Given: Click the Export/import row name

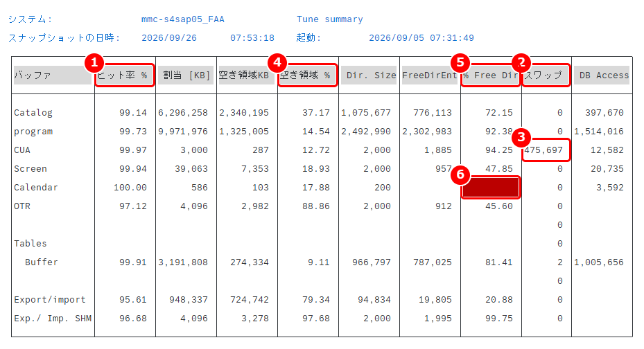Looking at the screenshot, I should point(50,300).
